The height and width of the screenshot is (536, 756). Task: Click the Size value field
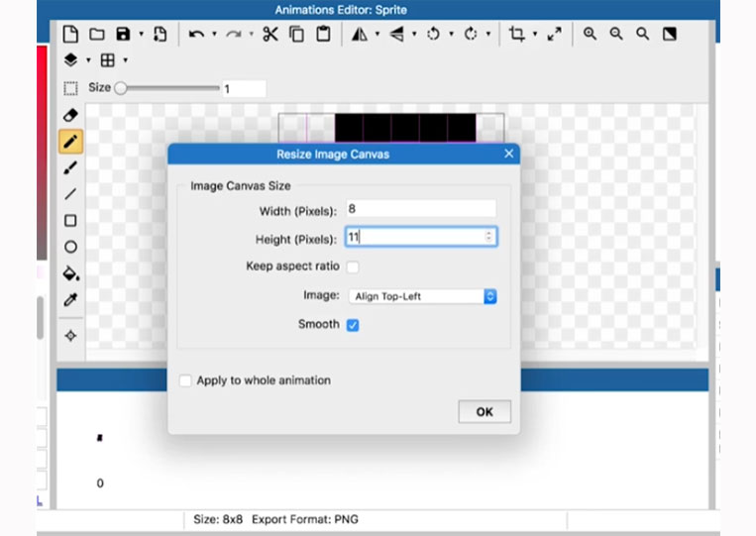[244, 89]
